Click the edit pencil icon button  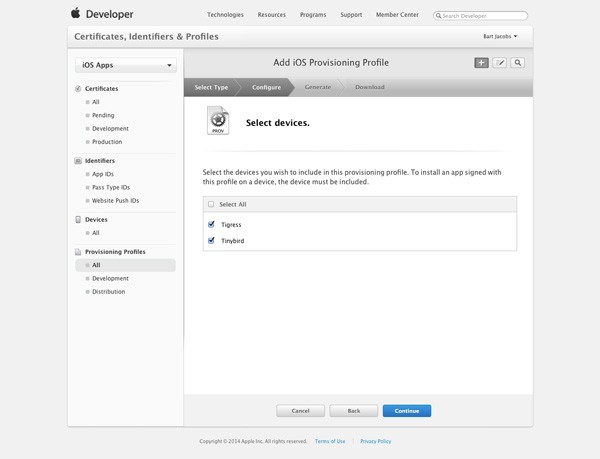499,63
